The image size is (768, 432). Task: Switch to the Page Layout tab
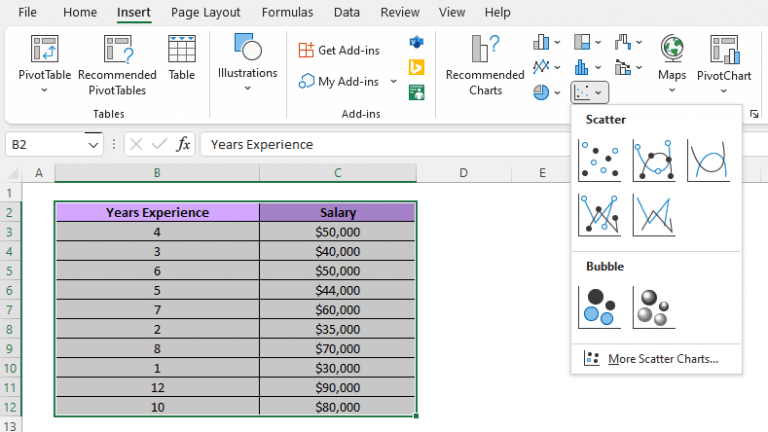206,12
